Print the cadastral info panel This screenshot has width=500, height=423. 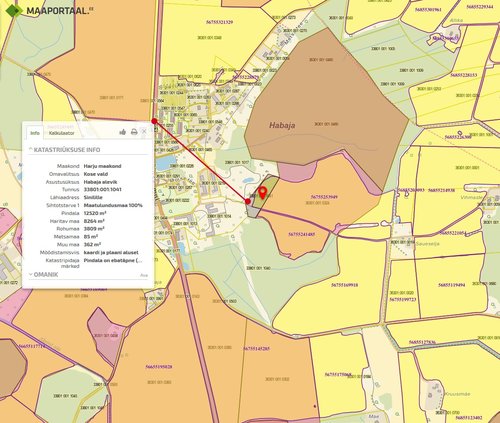click(134, 132)
